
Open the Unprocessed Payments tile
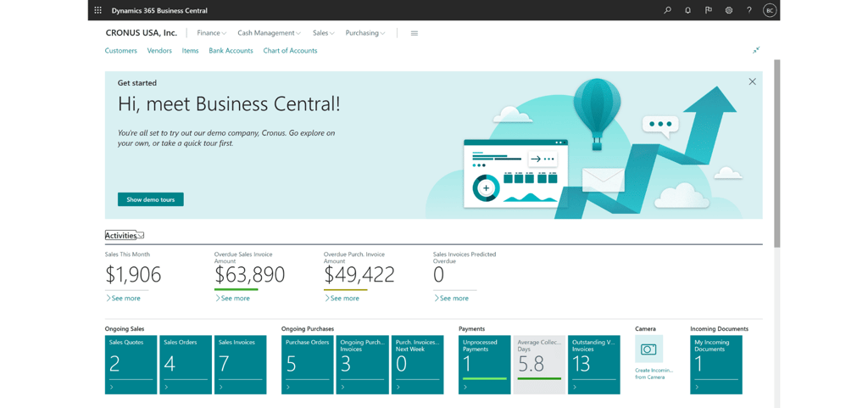pyautogui.click(x=484, y=364)
